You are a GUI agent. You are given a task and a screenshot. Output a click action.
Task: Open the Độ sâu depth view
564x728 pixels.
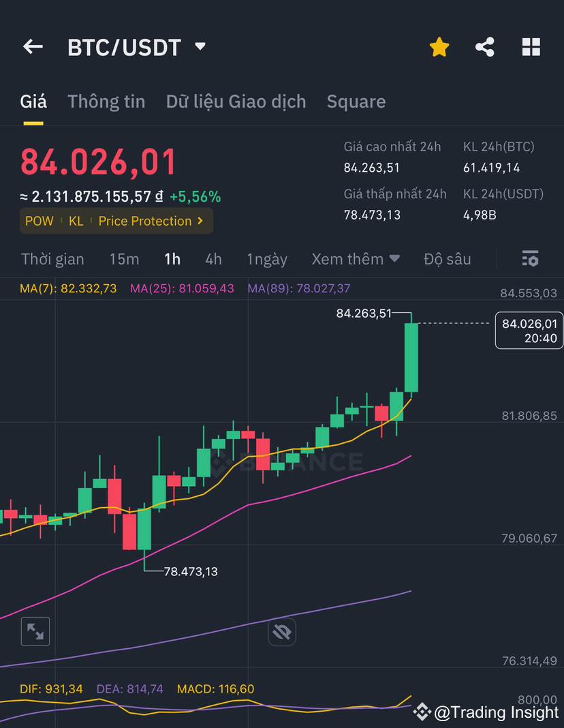click(x=448, y=258)
